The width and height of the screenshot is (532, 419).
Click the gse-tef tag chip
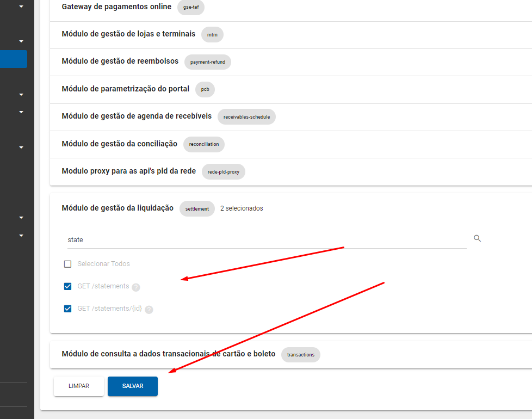[190, 7]
